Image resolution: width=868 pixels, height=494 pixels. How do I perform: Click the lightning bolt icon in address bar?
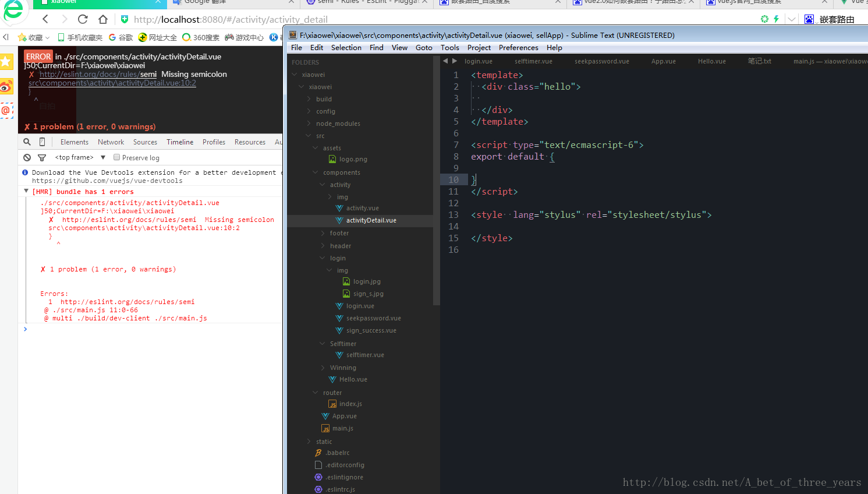[x=776, y=19]
